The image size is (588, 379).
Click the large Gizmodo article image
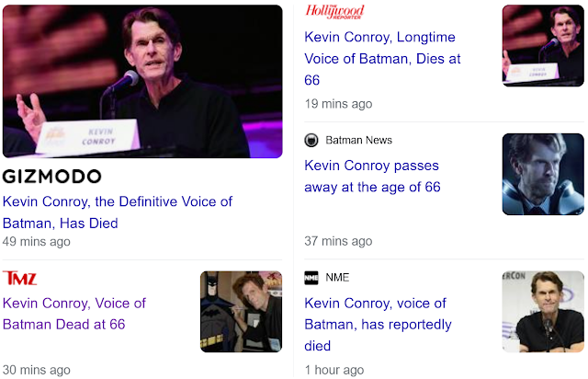click(x=142, y=81)
